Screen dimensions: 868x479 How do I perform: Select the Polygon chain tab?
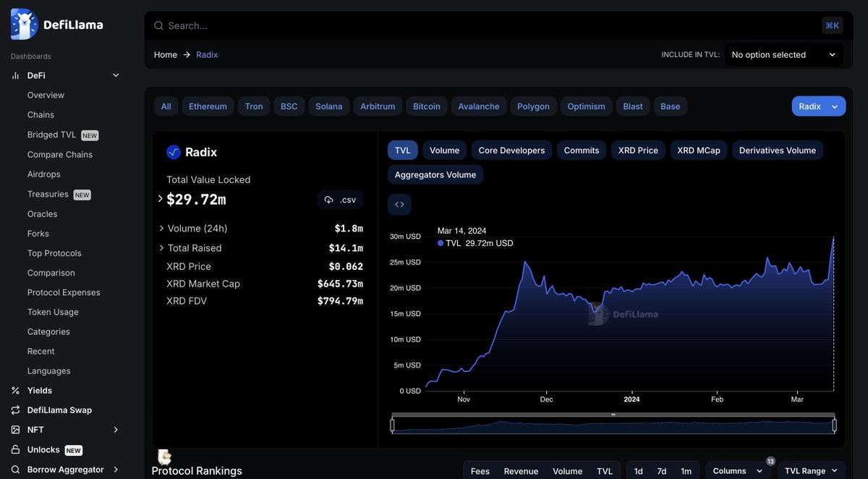pos(533,106)
